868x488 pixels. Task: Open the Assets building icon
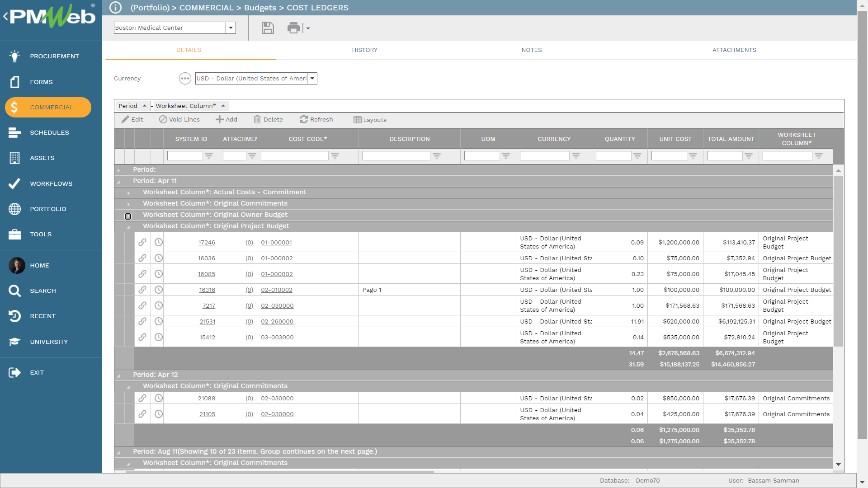tap(14, 158)
